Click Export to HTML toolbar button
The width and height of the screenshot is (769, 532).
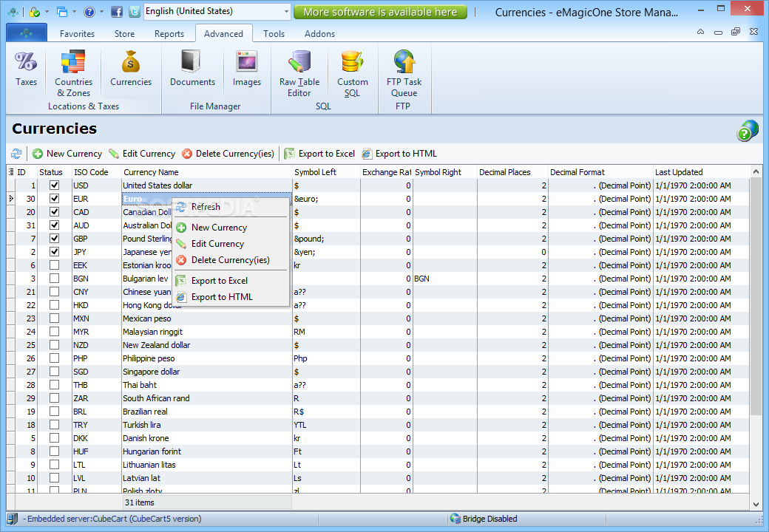pos(399,154)
